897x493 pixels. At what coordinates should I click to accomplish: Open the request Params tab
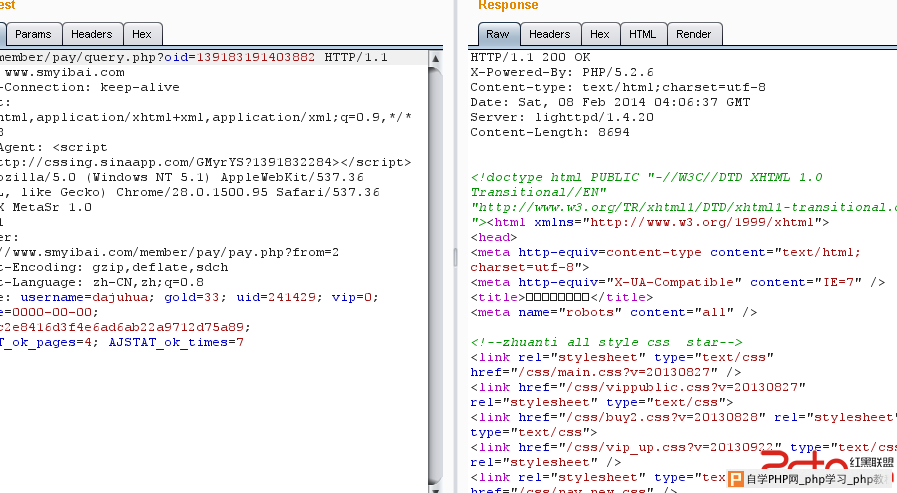click(x=33, y=34)
